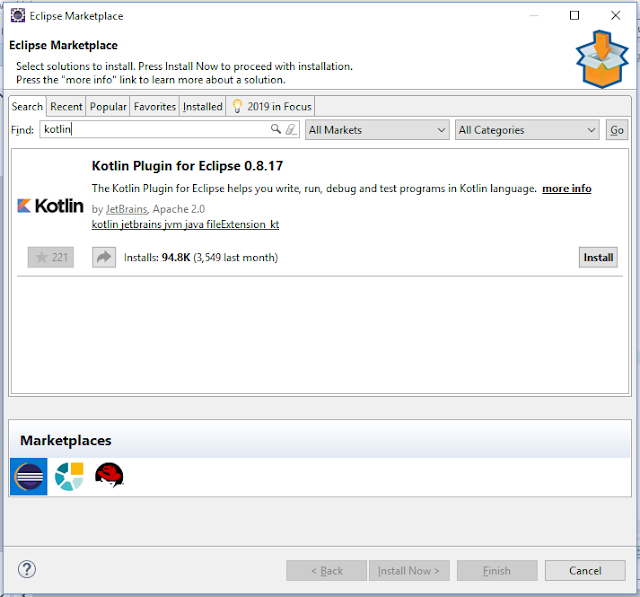
Task: Click the Eclipse Marketplace title bar icon
Action: point(18,16)
